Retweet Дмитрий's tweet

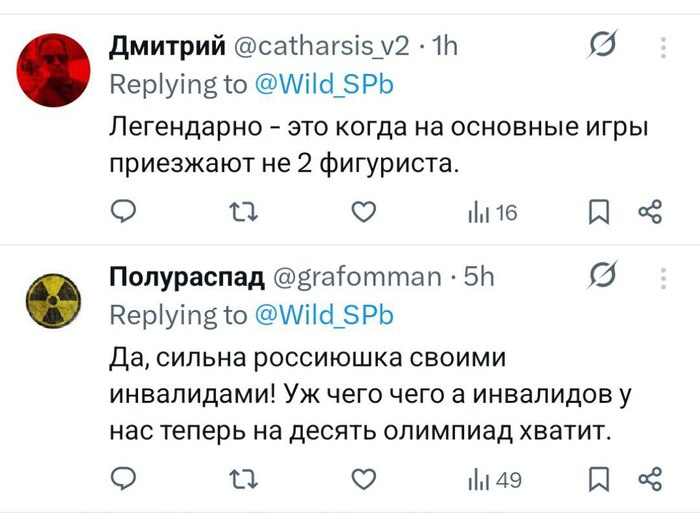click(243, 211)
